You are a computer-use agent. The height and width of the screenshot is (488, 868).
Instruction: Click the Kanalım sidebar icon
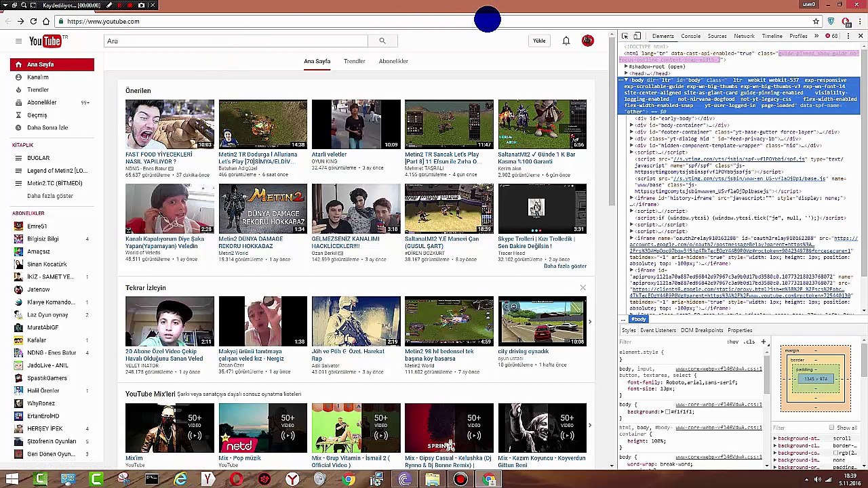[x=18, y=77]
